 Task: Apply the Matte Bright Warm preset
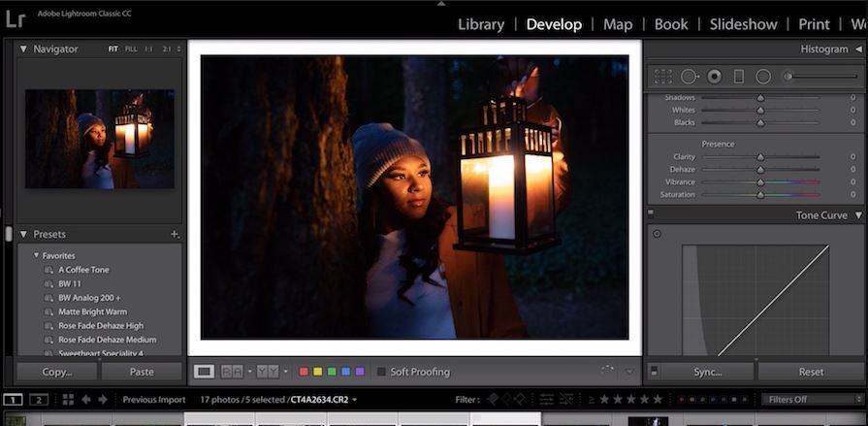point(92,311)
